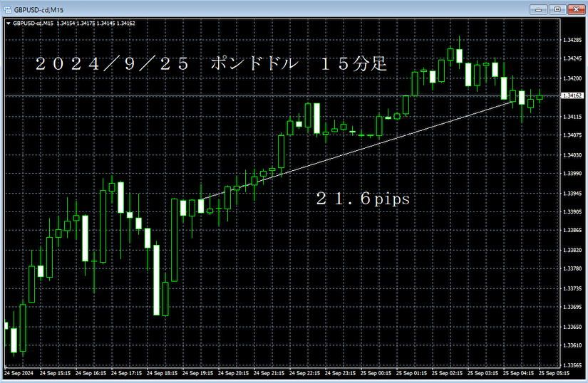588x383 pixels.
Task: Click the time axis label '24 Sep 16:15'
Action: [x=91, y=373]
